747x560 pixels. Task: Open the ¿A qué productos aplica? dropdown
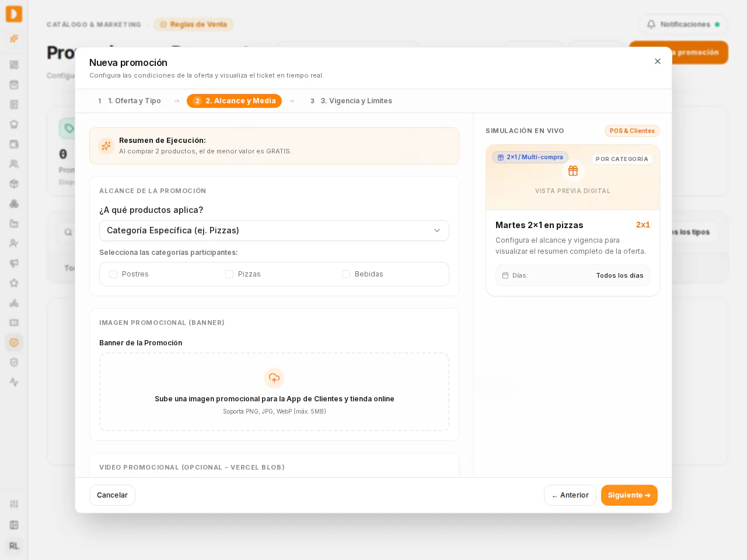click(x=274, y=230)
